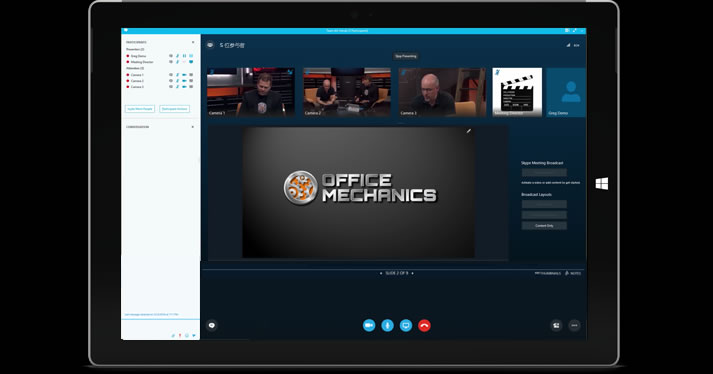Click the chat message input field
Image resolution: width=713 pixels, height=374 pixels.
[161, 326]
